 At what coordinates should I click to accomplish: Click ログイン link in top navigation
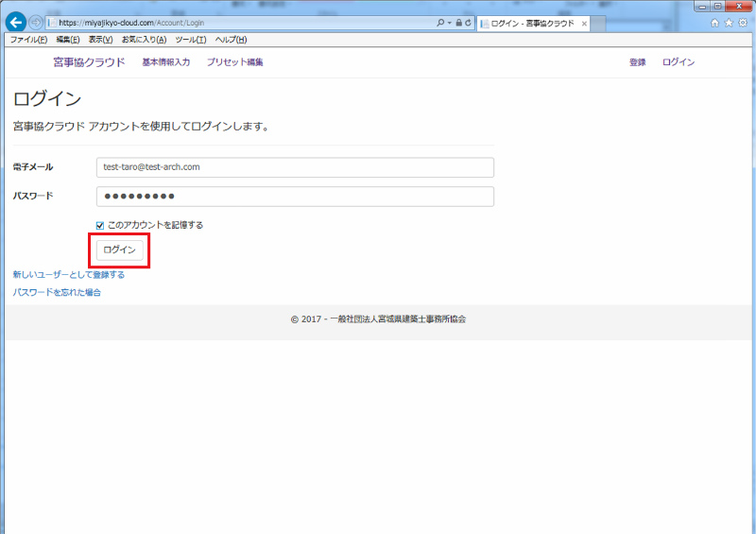click(x=679, y=62)
